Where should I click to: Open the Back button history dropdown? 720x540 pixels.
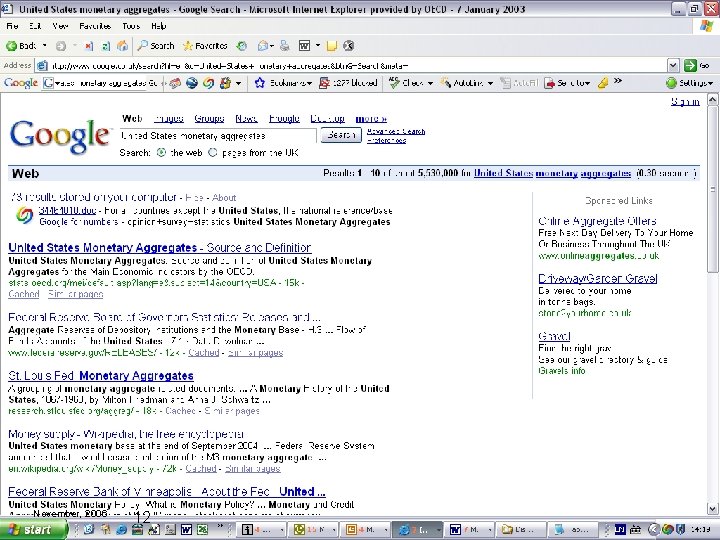click(45, 46)
